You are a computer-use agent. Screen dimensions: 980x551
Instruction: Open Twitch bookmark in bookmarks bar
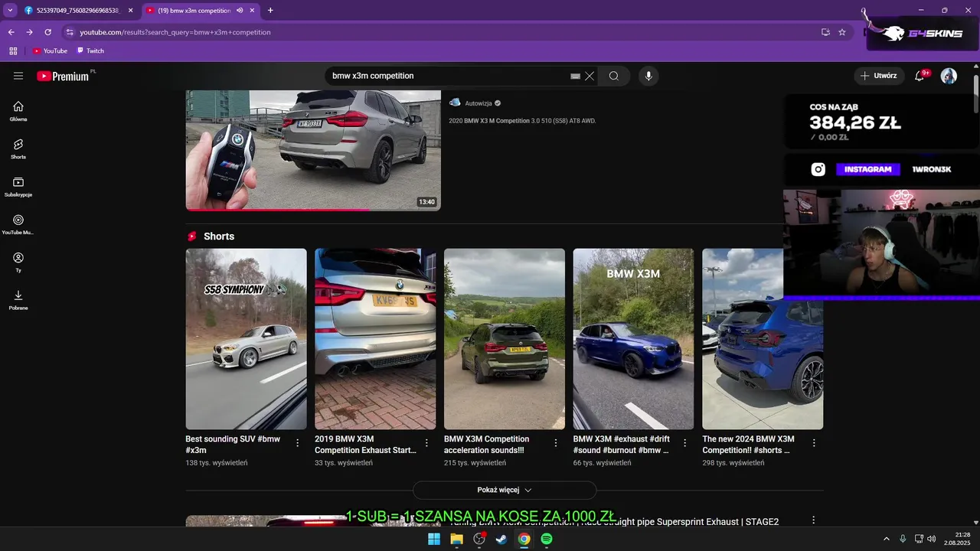coord(90,51)
